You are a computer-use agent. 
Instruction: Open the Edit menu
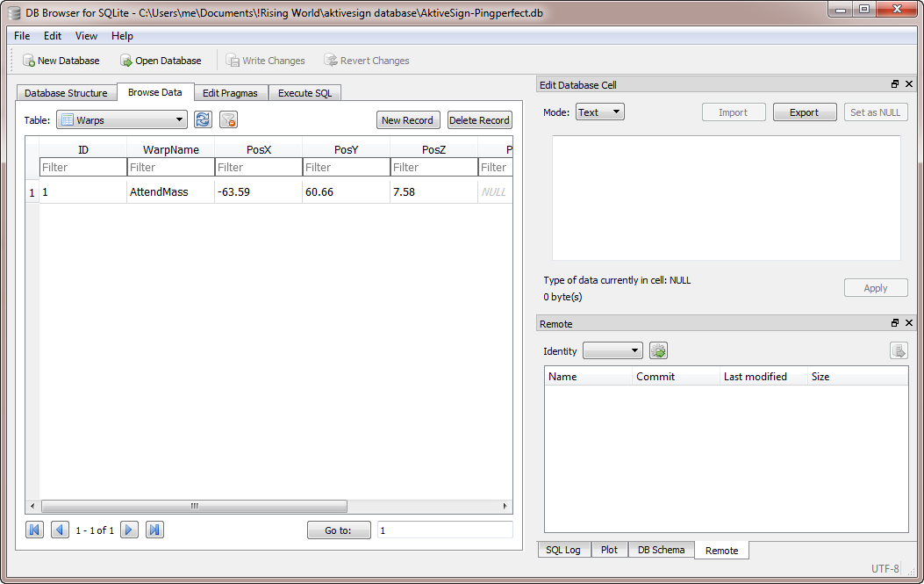[53, 36]
